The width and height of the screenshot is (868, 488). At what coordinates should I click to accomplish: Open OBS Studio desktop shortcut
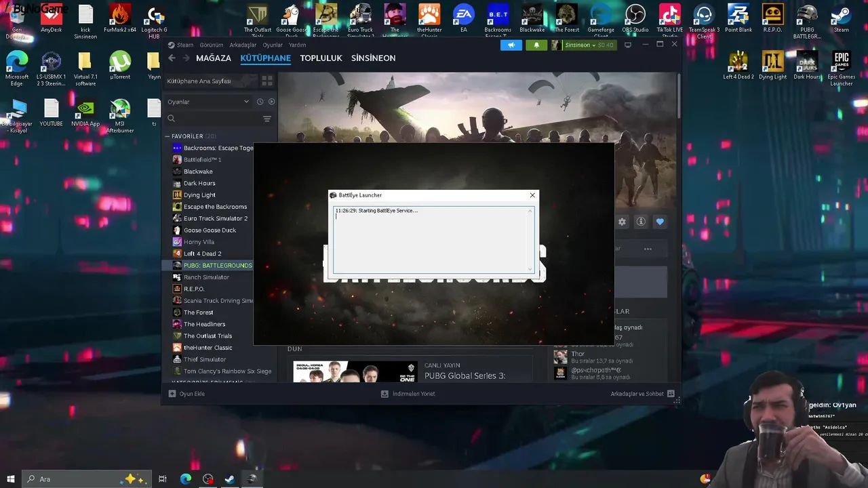click(635, 19)
